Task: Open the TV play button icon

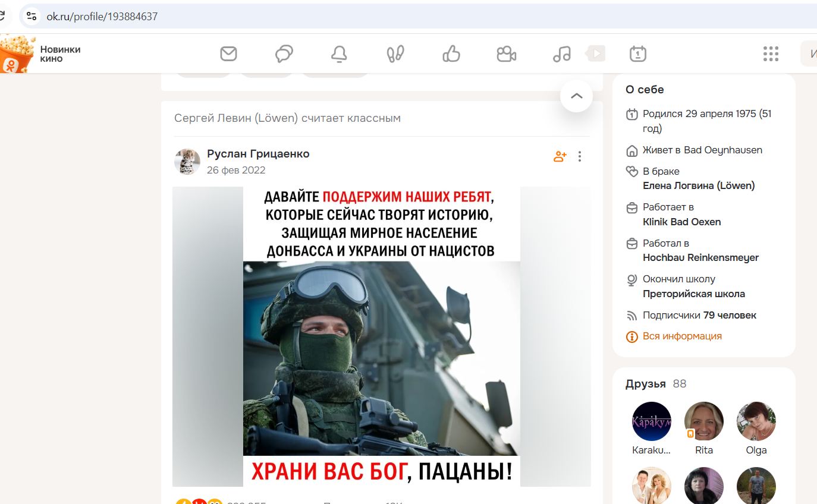Action: (596, 53)
